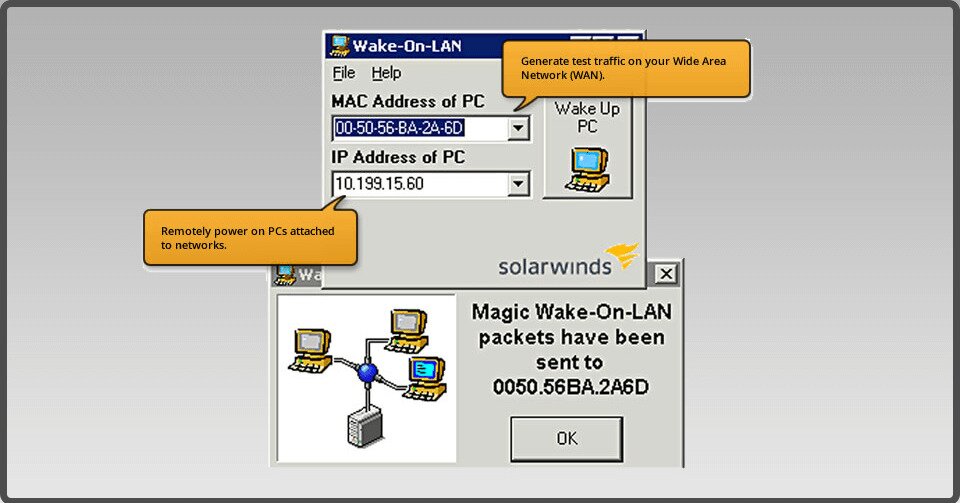Click the solarwinds logo
Screen dimensions: 960x503
568,261
